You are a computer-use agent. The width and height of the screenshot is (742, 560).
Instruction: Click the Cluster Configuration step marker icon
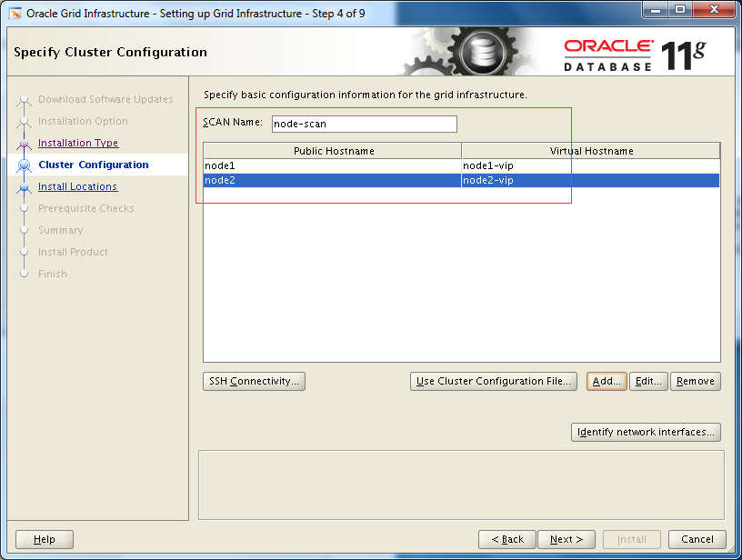click(24, 165)
